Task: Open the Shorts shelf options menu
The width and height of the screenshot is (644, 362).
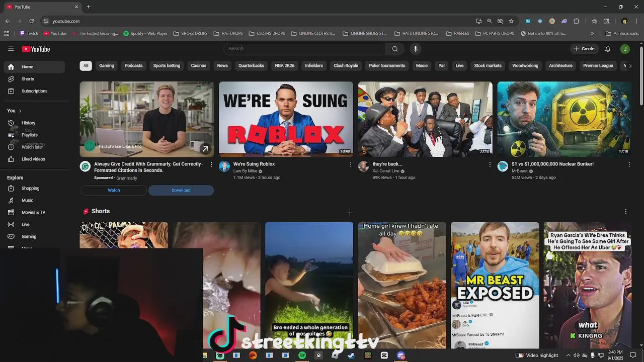Action: (625, 212)
